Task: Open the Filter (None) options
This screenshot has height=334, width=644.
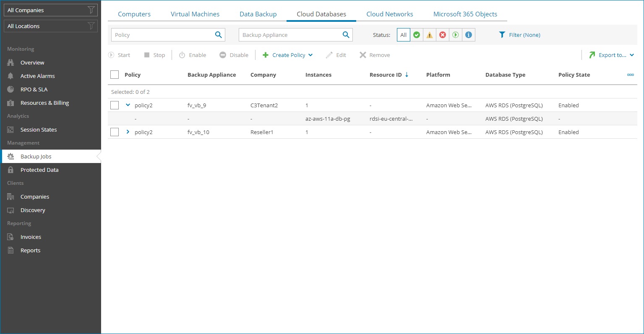Action: tap(519, 35)
